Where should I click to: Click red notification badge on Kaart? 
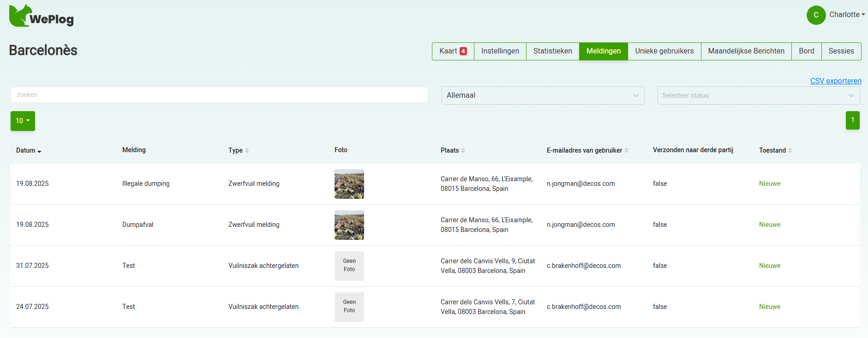pos(463,51)
